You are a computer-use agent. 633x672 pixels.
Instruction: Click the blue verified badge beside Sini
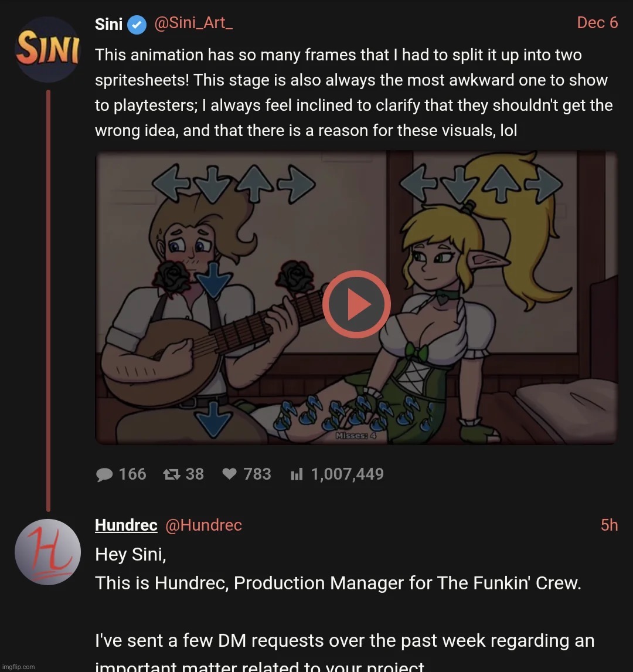coord(137,25)
